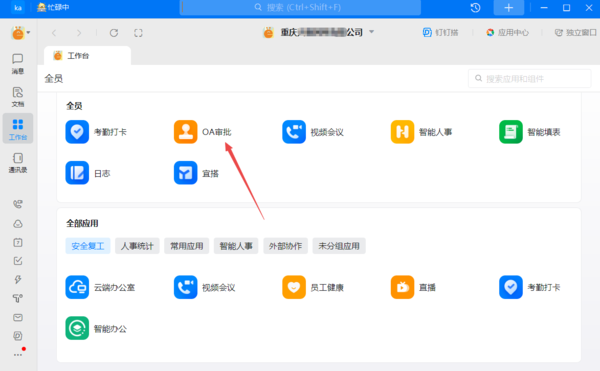Open the lightning bolt sidebar icon
Viewport: 600px width, 371px height.
18,280
